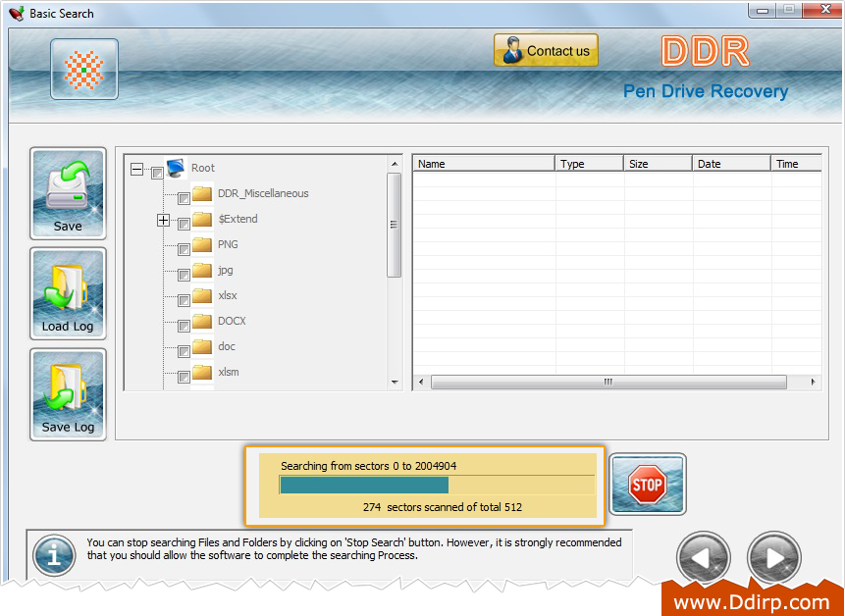Check the checkbox for the PNG folder
The width and height of the screenshot is (845, 616).
click(x=182, y=249)
